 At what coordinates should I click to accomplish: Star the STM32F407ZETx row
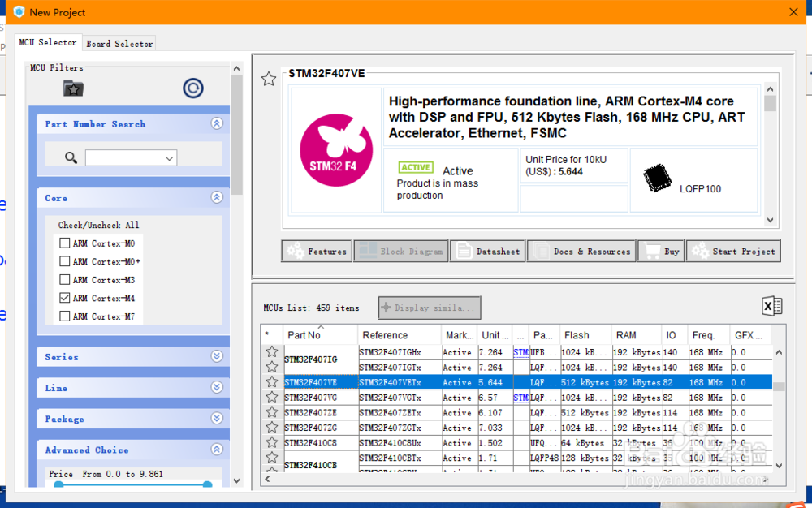tap(272, 412)
